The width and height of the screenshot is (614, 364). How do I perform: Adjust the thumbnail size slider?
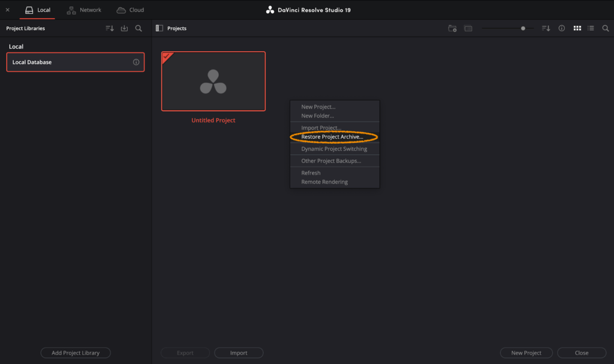(x=523, y=28)
